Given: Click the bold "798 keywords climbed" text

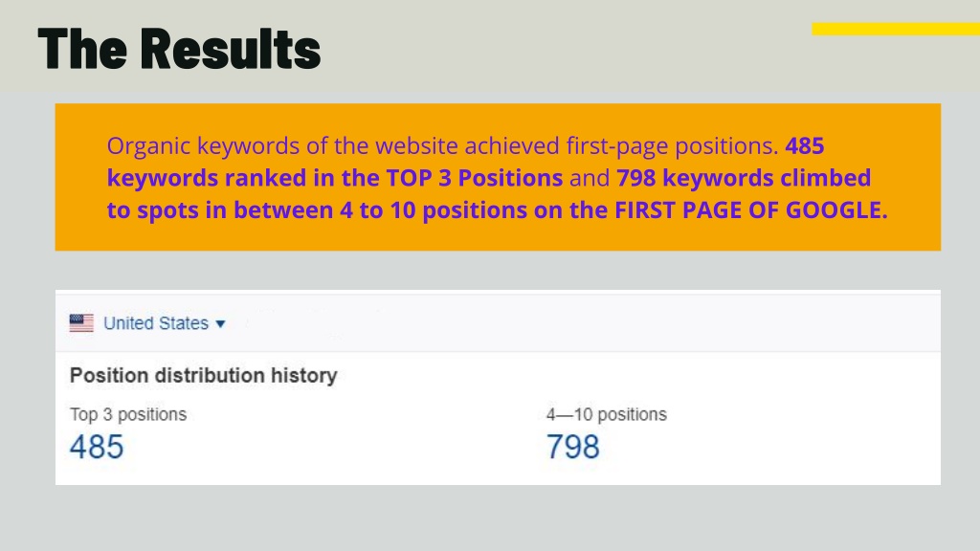Looking at the screenshot, I should pyautogui.click(x=744, y=178).
